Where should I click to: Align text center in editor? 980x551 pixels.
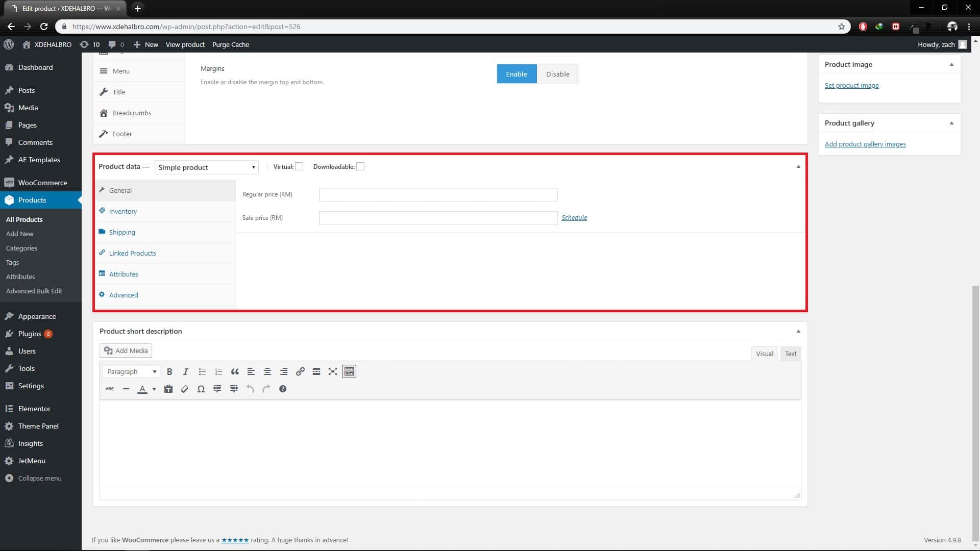[267, 371]
